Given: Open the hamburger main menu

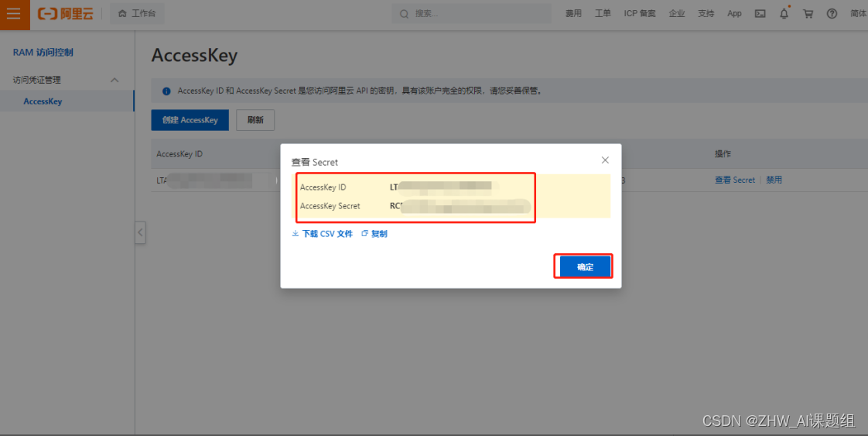Looking at the screenshot, I should (x=15, y=14).
